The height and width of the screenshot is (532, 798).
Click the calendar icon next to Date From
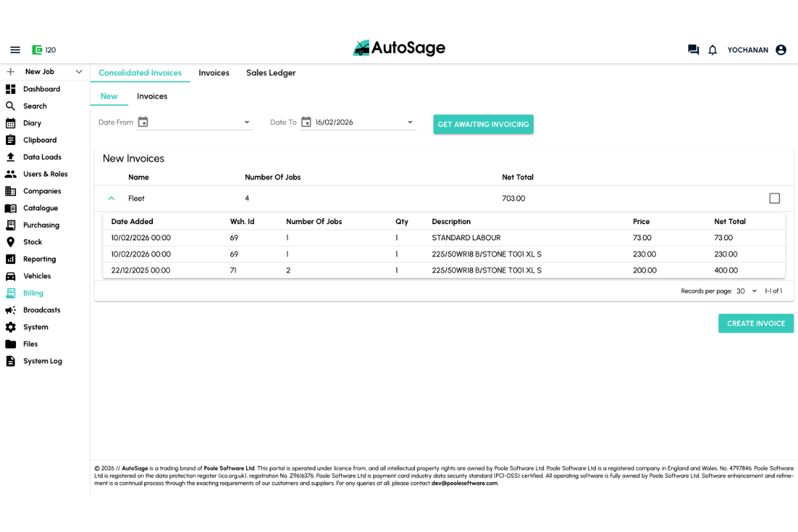click(142, 122)
